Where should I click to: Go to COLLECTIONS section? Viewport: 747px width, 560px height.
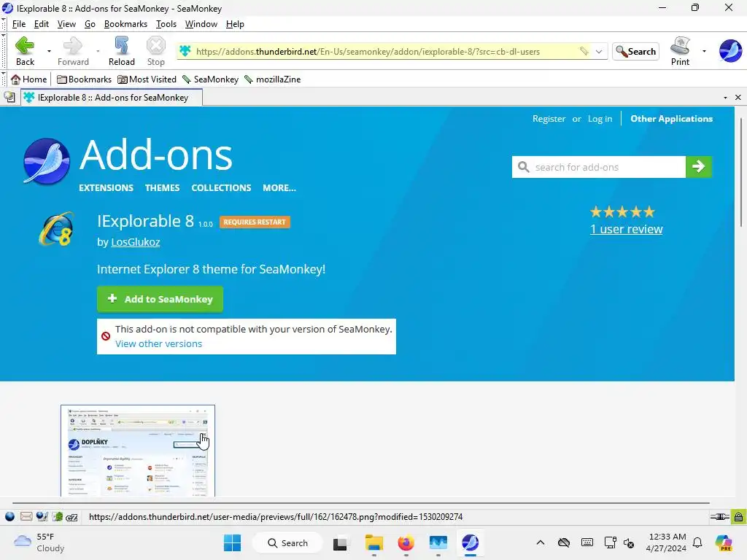coord(221,187)
